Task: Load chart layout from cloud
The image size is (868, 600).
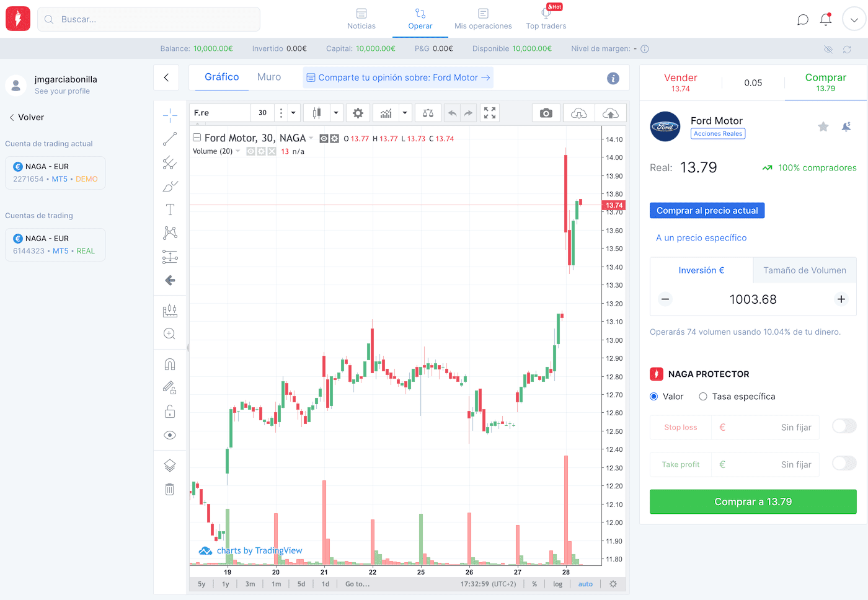Action: pyautogui.click(x=579, y=113)
